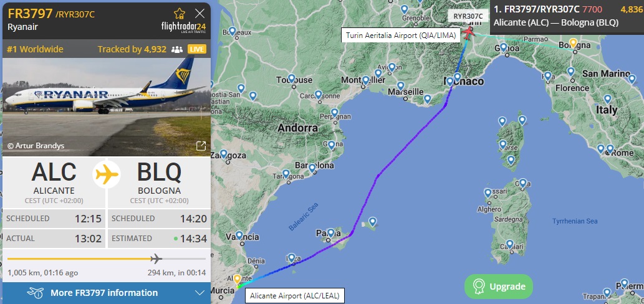644x304 pixels.
Task: Open the Ryanair aircraft photo
Action: click(x=107, y=105)
